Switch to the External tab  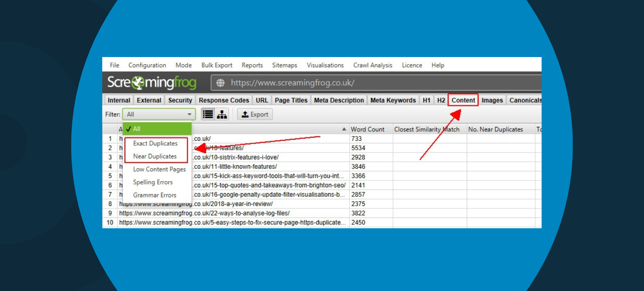coord(149,100)
